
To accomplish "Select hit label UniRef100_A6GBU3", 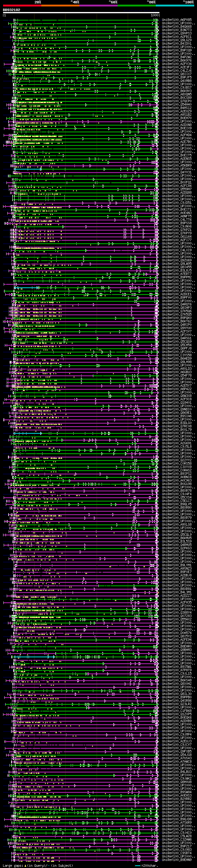I will point(177,372).
